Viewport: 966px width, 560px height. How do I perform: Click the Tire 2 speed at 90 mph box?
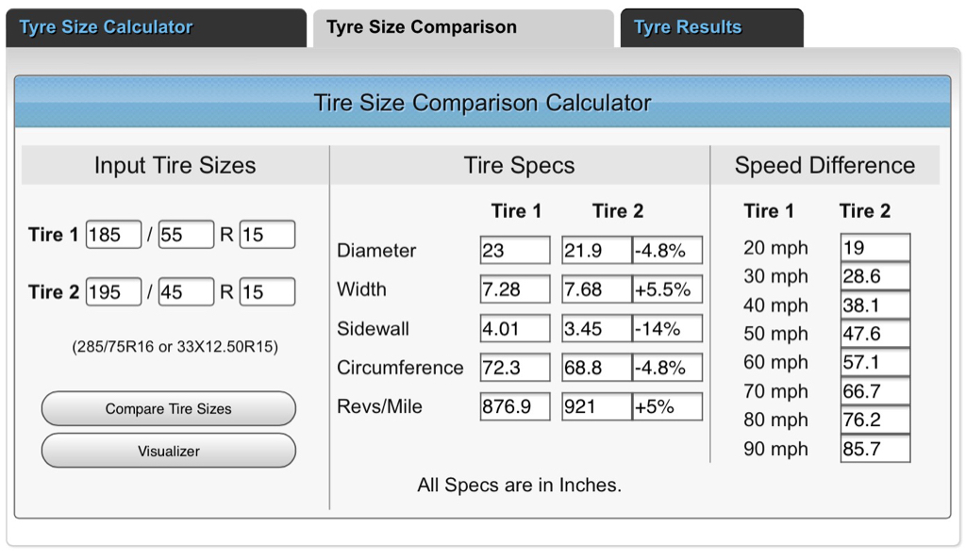point(875,449)
